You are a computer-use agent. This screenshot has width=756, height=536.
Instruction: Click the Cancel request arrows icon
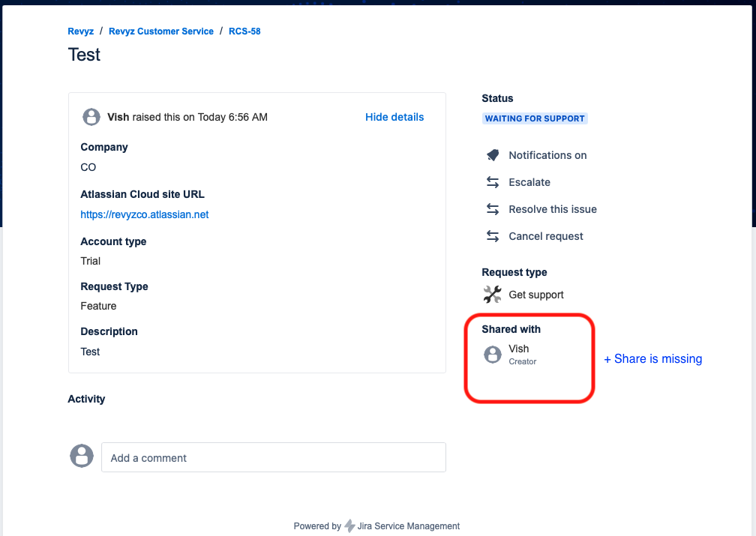pyautogui.click(x=492, y=236)
